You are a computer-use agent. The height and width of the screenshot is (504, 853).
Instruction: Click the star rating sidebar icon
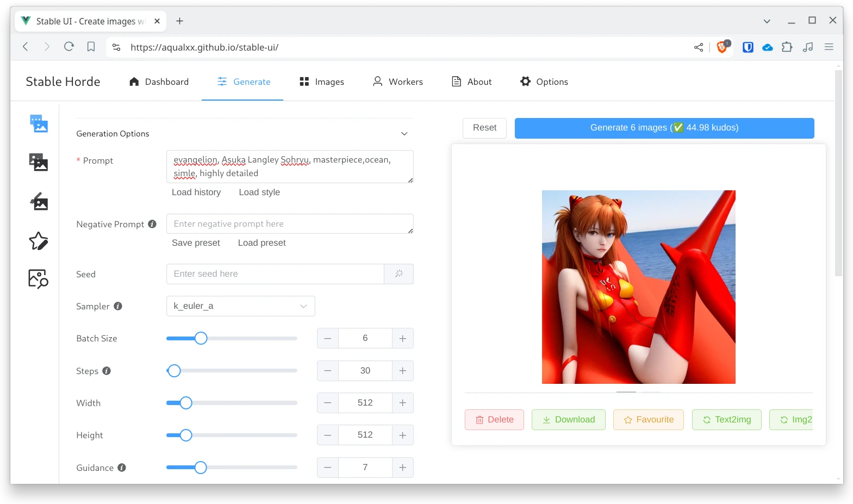(39, 241)
